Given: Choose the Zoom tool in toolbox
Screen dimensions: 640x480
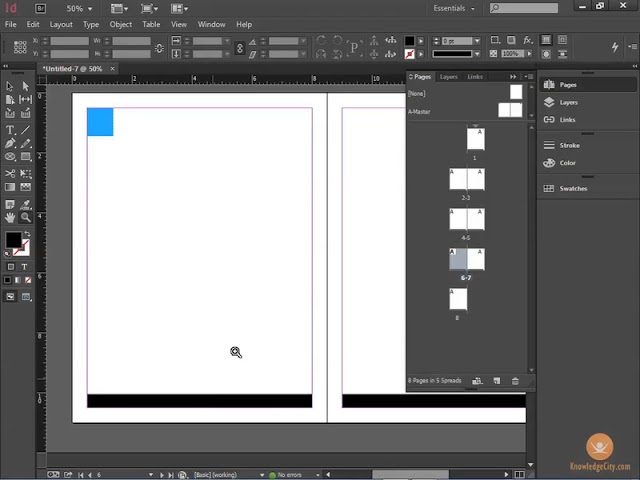Looking at the screenshot, I should [x=26, y=217].
